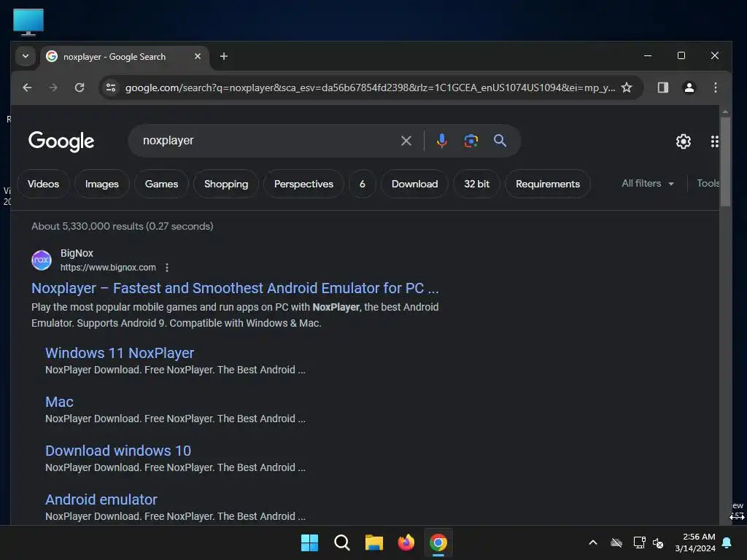
Task: Open Windows Start menu
Action: coord(309,542)
